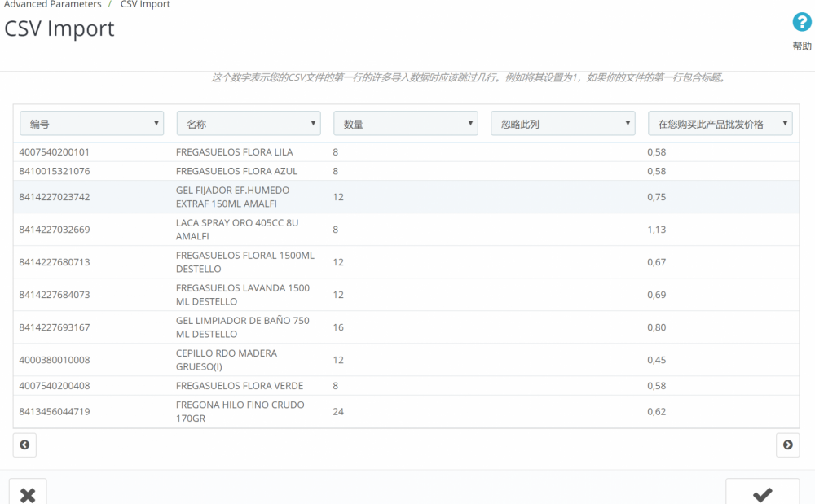The image size is (815, 504).
Task: Click FREGASUELOS FLORAL 1500ML DESTELLO name
Action: click(244, 262)
